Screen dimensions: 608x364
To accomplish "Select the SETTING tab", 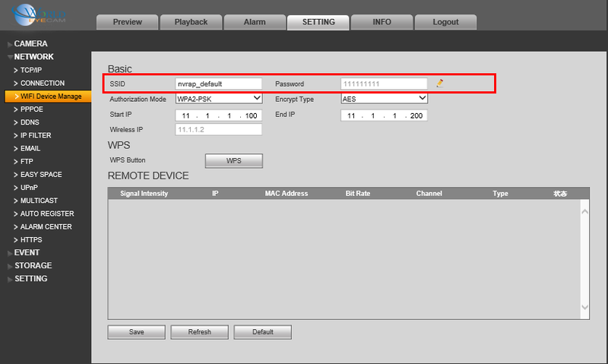I will click(318, 22).
